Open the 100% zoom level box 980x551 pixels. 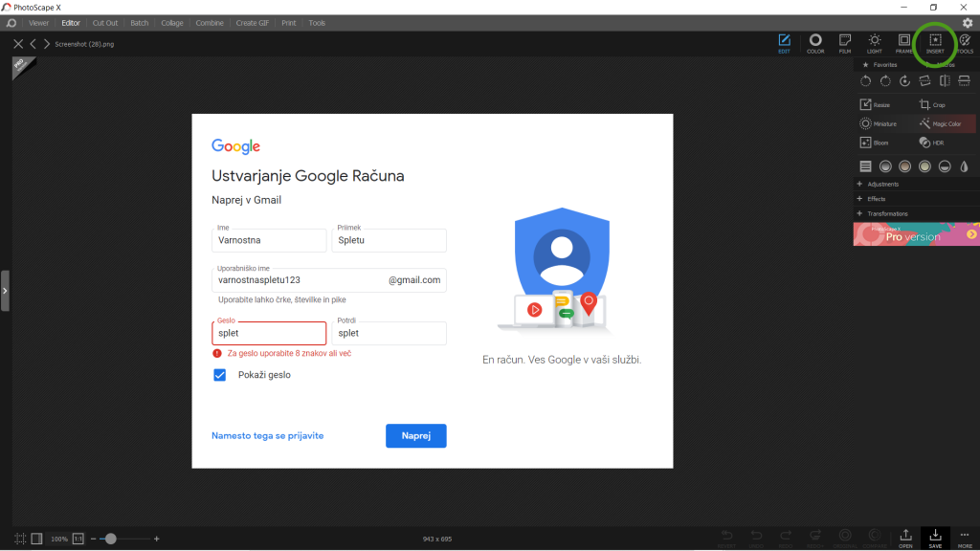pos(59,539)
